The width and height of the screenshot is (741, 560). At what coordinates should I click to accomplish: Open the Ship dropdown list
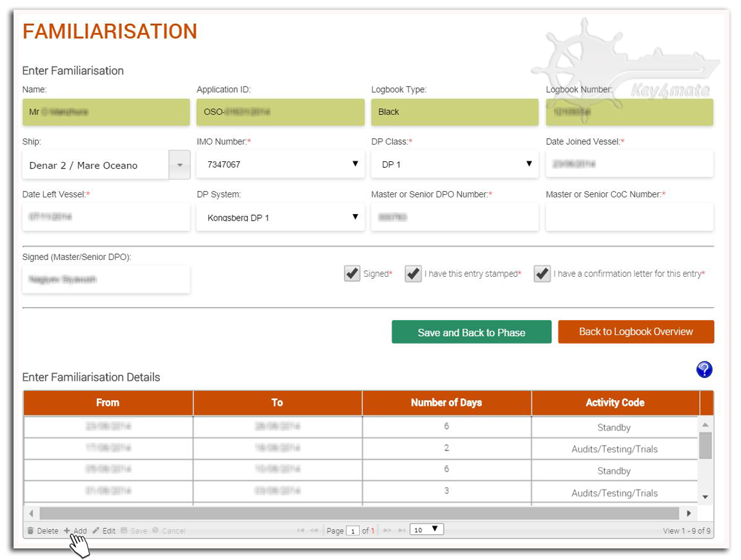(179, 165)
